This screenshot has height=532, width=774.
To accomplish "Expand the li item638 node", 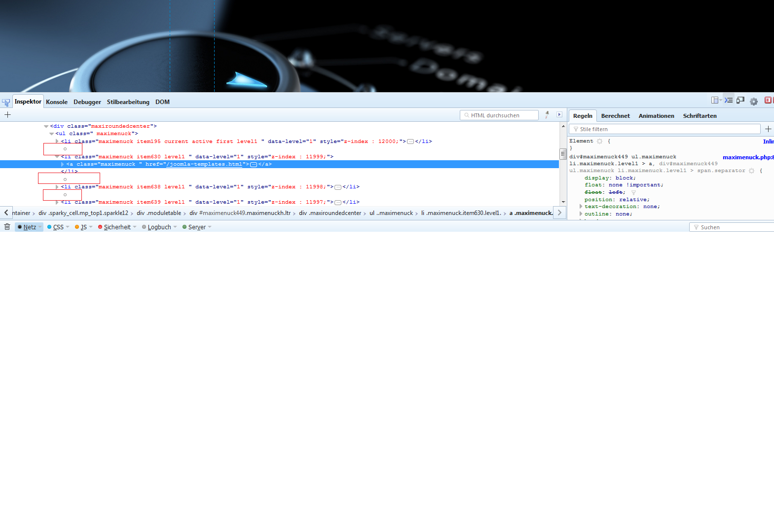I will pyautogui.click(x=57, y=187).
